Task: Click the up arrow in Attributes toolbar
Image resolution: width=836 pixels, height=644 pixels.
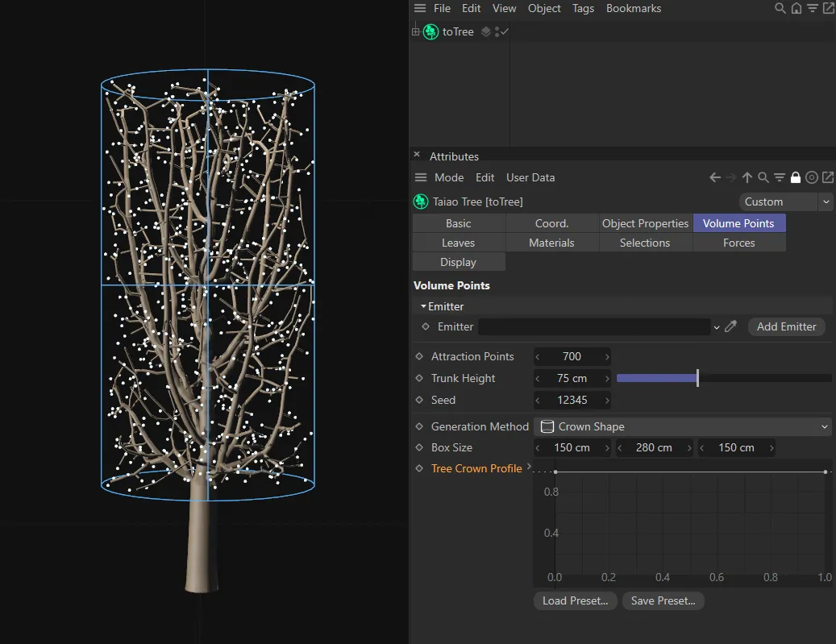Action: coord(747,178)
